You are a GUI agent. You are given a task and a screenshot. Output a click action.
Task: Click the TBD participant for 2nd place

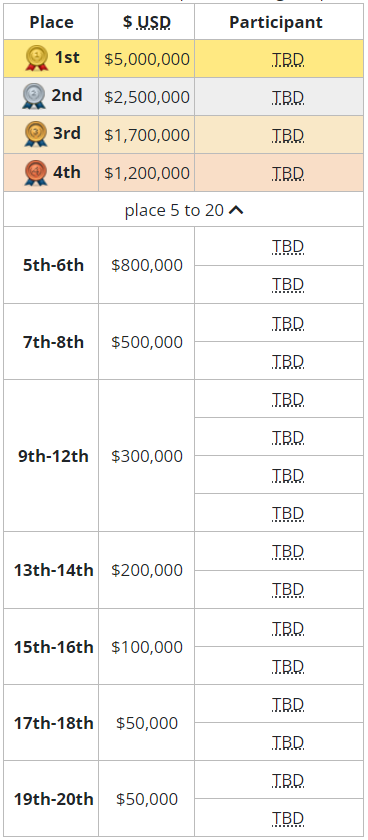[288, 98]
